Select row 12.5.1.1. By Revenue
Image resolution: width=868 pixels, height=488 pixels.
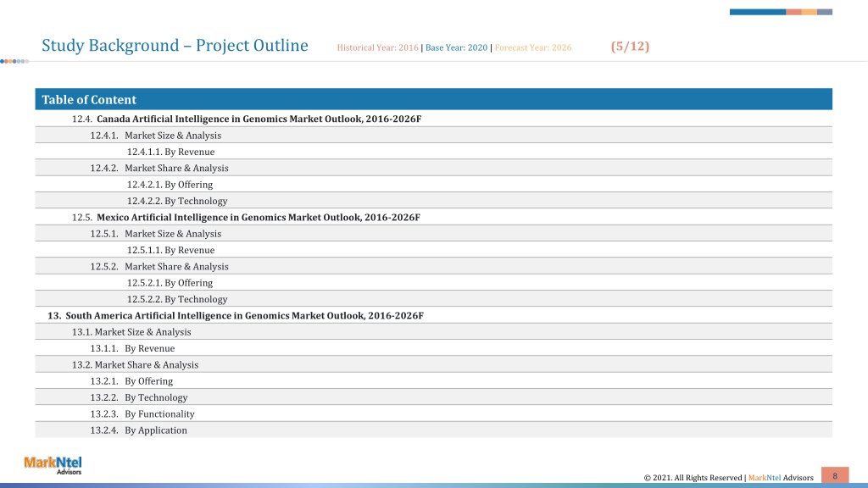coord(433,250)
